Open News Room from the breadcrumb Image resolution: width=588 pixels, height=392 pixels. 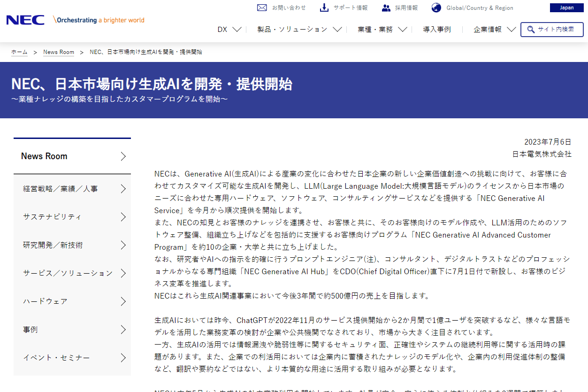tap(58, 52)
